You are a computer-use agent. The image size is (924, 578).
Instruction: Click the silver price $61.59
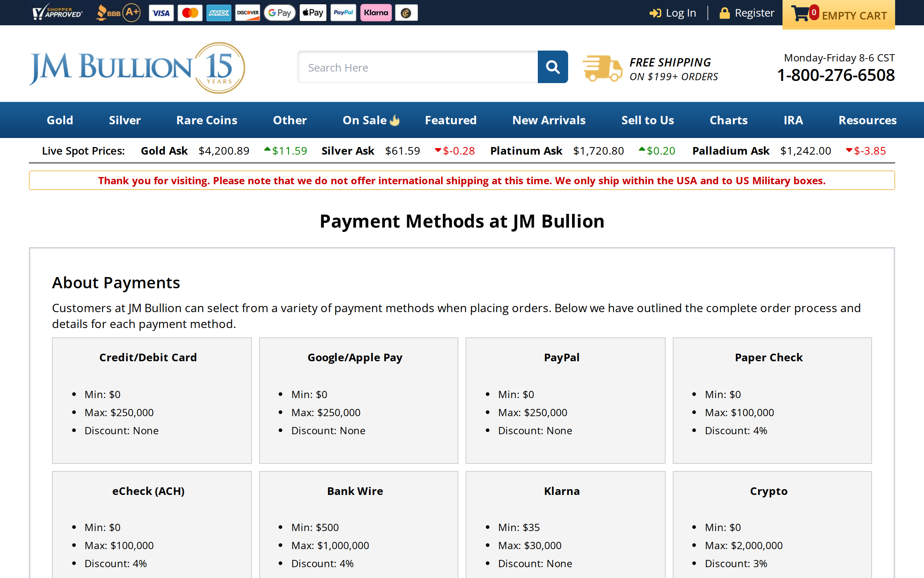(x=402, y=151)
